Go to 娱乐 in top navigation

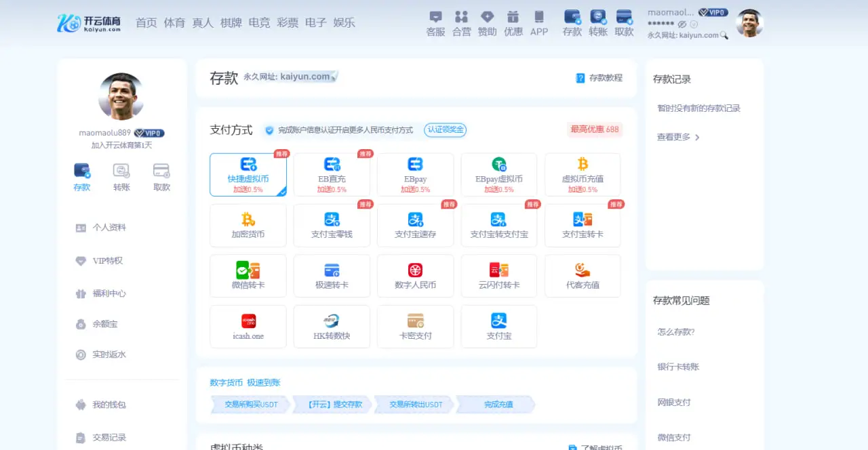pos(344,22)
